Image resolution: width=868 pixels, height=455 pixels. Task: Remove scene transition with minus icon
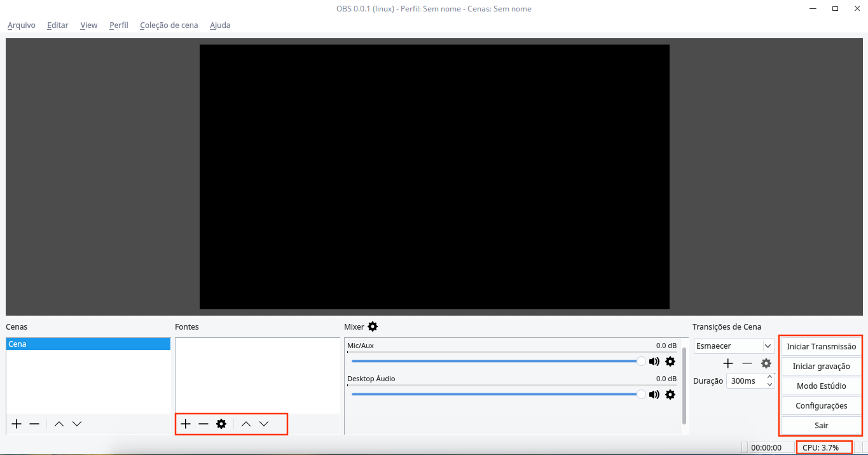pos(747,363)
